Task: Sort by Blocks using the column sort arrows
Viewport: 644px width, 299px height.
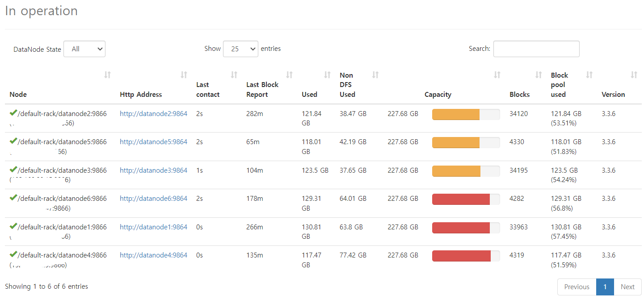Action: click(x=538, y=75)
